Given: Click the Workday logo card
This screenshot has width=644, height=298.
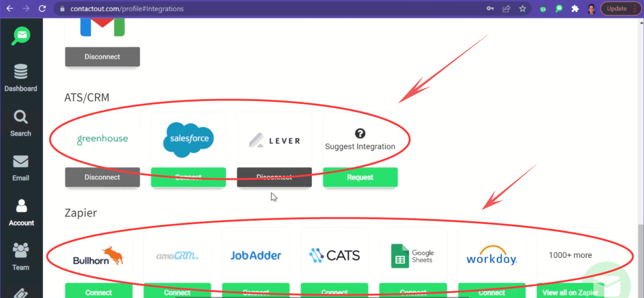Looking at the screenshot, I should 492,255.
